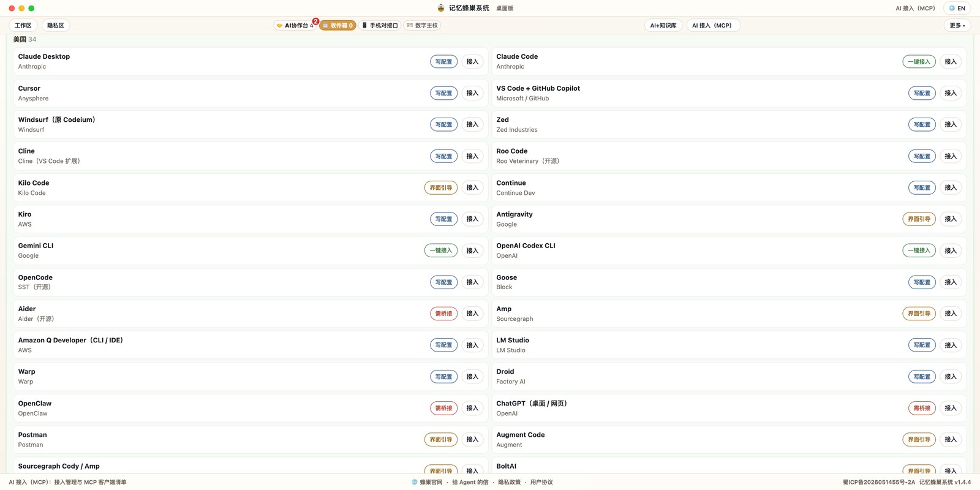Screen dimensions: 980x490
Task: Click 一键接入 for Gemini CLI
Action: [x=441, y=251]
